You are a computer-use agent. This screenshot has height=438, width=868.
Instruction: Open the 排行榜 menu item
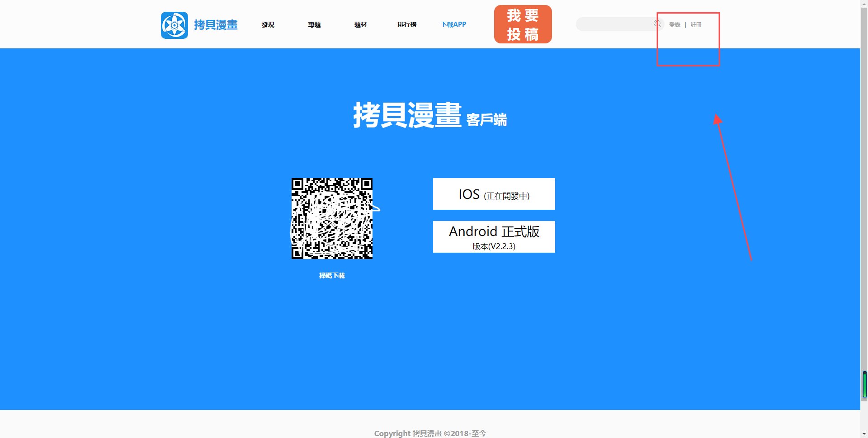(x=407, y=24)
